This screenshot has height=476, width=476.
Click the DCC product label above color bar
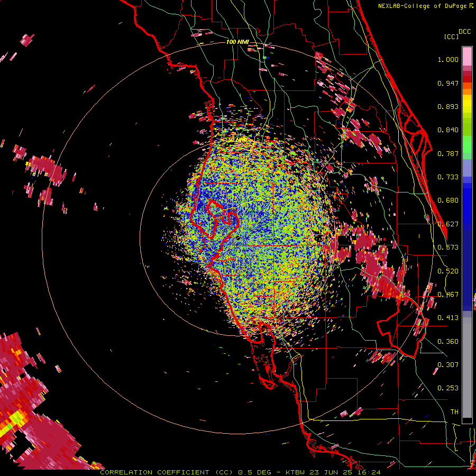pos(465,32)
